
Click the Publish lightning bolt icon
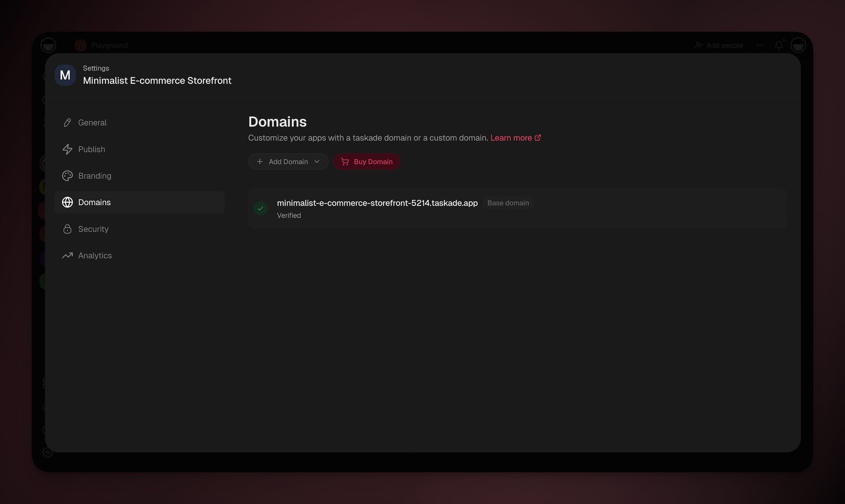click(x=67, y=149)
